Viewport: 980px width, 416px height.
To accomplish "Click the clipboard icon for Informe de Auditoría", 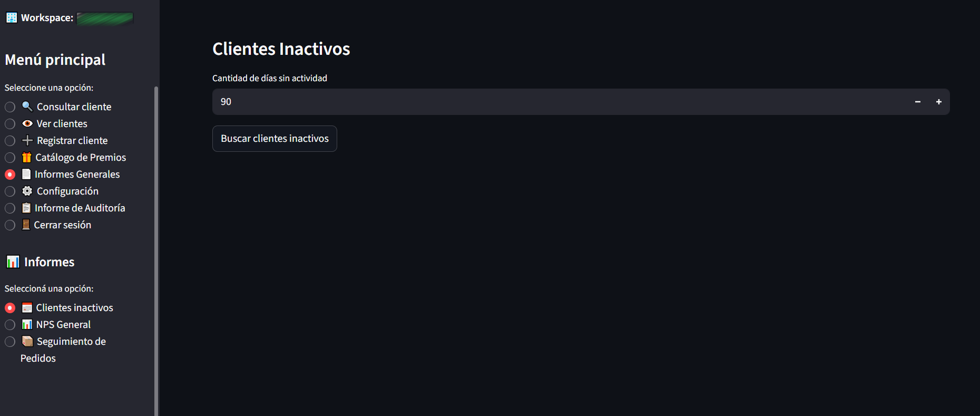I will point(26,208).
